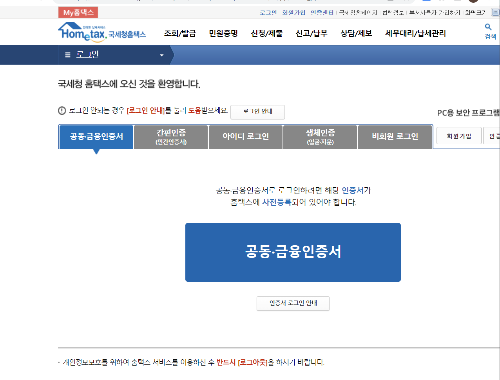
Task: Open the My홈택스 red button
Action: pyautogui.click(x=78, y=13)
